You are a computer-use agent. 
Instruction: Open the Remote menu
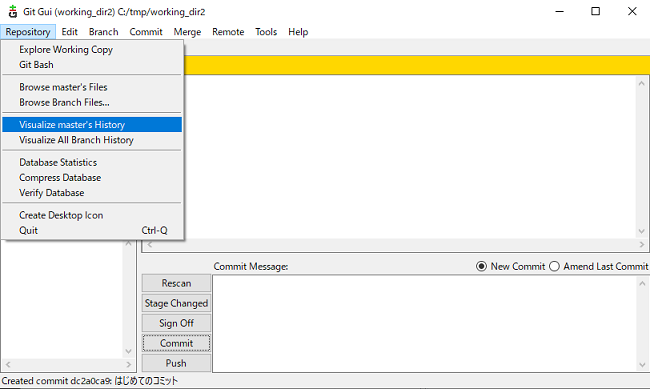(x=228, y=32)
